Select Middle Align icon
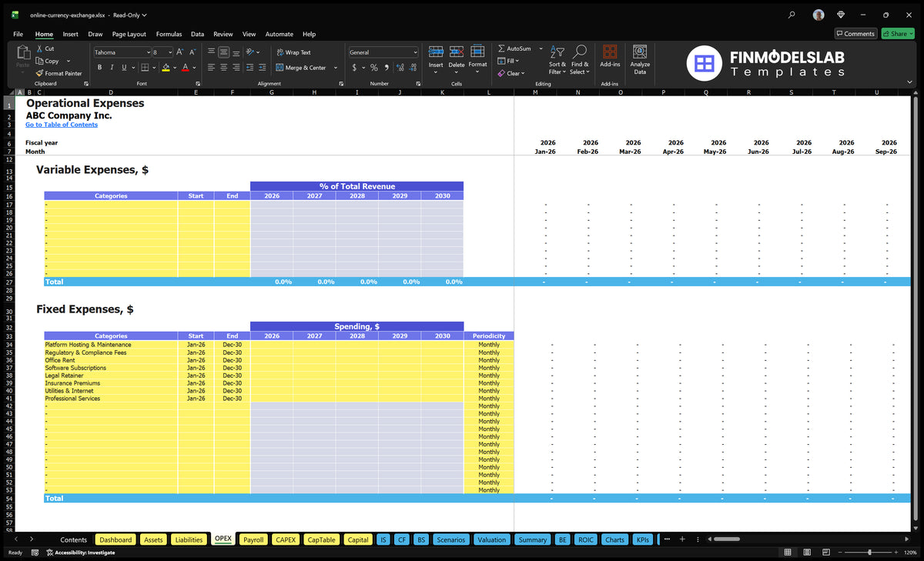The width and height of the screenshot is (924, 561). pyautogui.click(x=223, y=52)
